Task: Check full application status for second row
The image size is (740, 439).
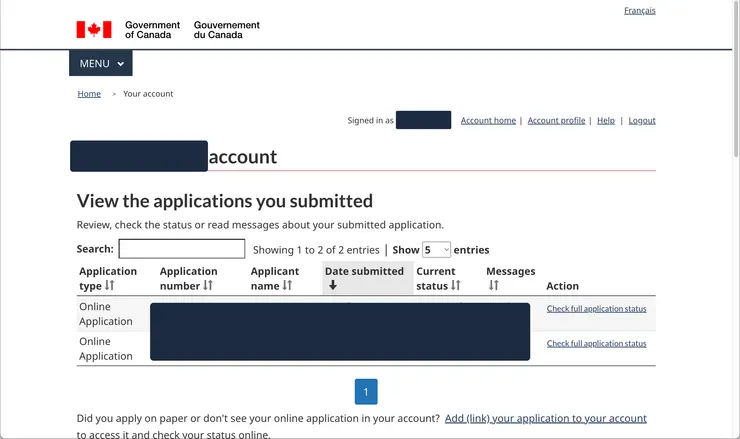Action: click(x=596, y=344)
